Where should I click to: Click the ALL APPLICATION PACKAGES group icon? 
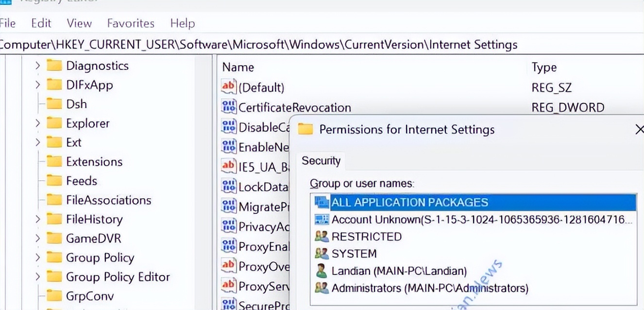(x=322, y=202)
